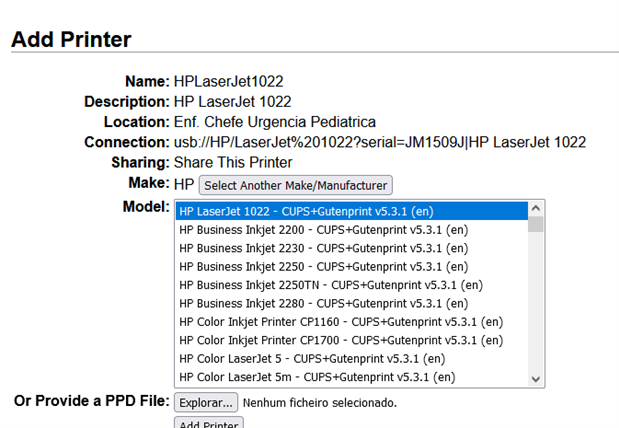Screen dimensions: 619x428
Task: Select HP Color Inkjet Printer CP1160
Action: click(340, 322)
